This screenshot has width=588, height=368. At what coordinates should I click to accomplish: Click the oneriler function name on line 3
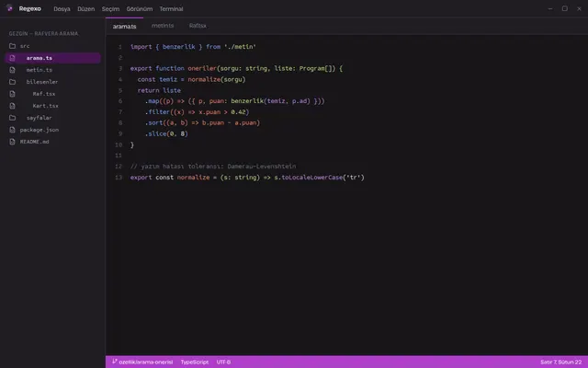tap(202, 68)
